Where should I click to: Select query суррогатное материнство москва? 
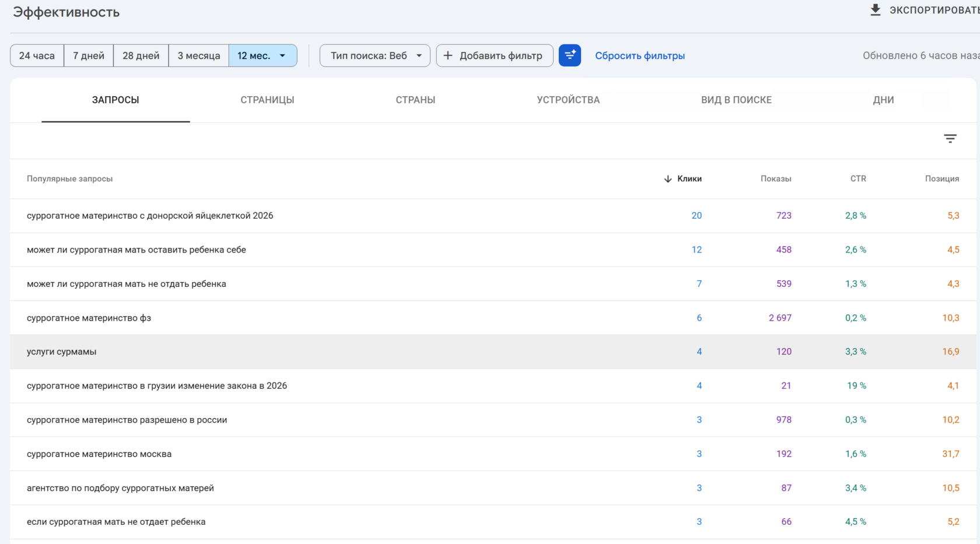(99, 454)
